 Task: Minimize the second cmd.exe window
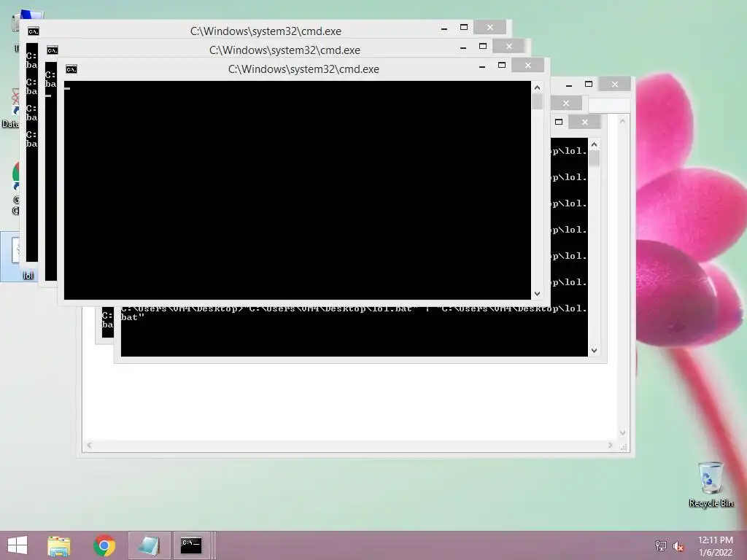463,47
